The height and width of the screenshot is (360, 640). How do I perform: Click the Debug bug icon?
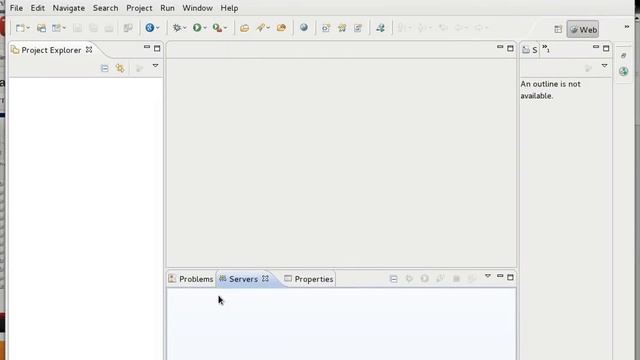point(176,28)
